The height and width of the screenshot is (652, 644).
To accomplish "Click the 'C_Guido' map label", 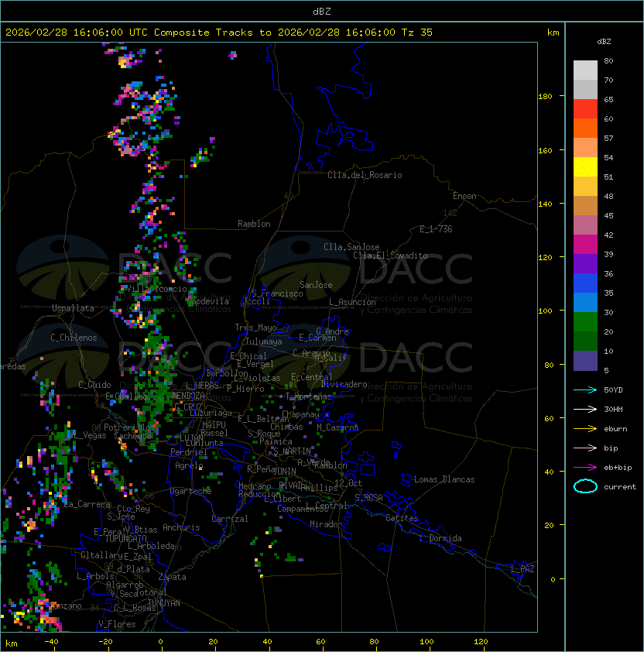I will click(94, 385).
